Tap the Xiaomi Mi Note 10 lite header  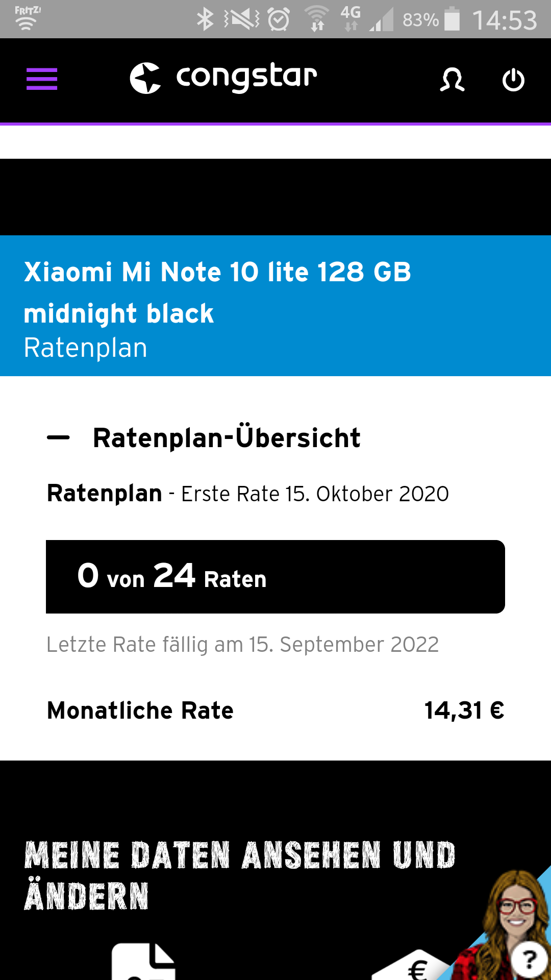tap(218, 292)
